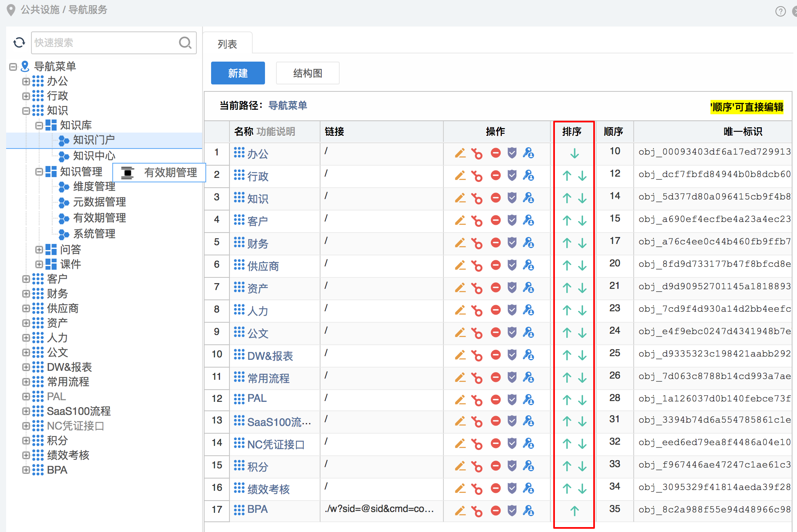This screenshot has height=532, width=797.
Task: Open the DW&报表 link in table
Action: (270, 356)
